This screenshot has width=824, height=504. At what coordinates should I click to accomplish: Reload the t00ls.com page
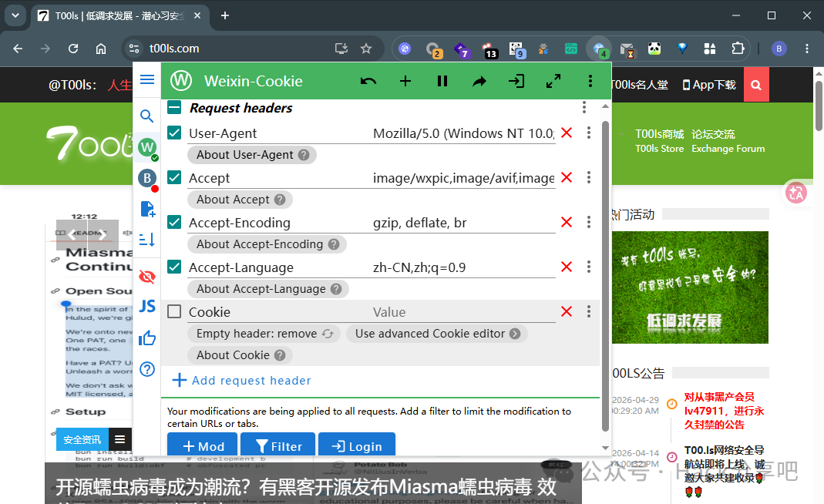73,49
